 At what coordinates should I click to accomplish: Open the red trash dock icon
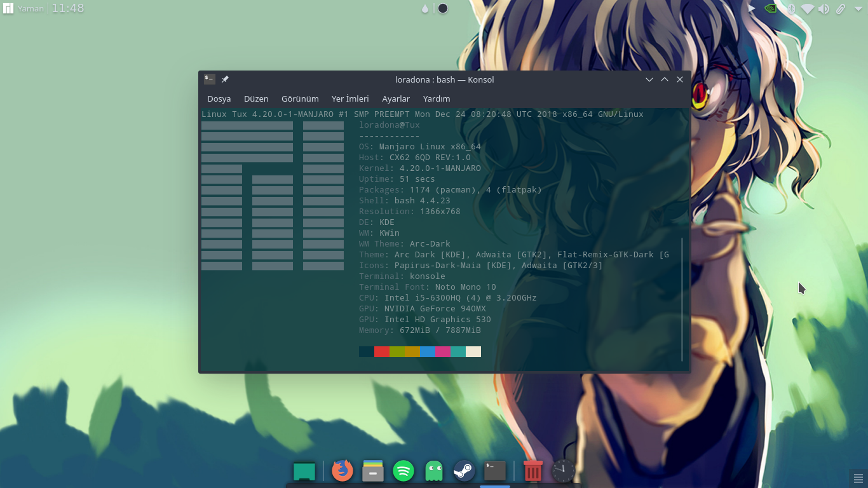(533, 471)
